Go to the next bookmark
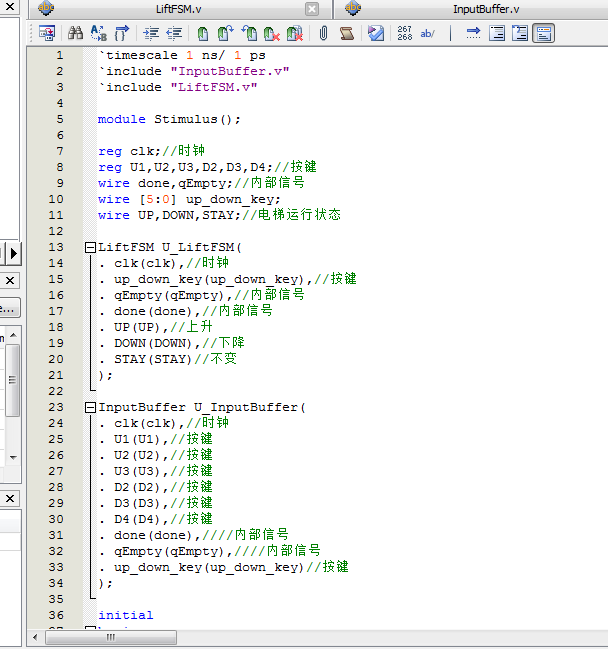 click(225, 33)
